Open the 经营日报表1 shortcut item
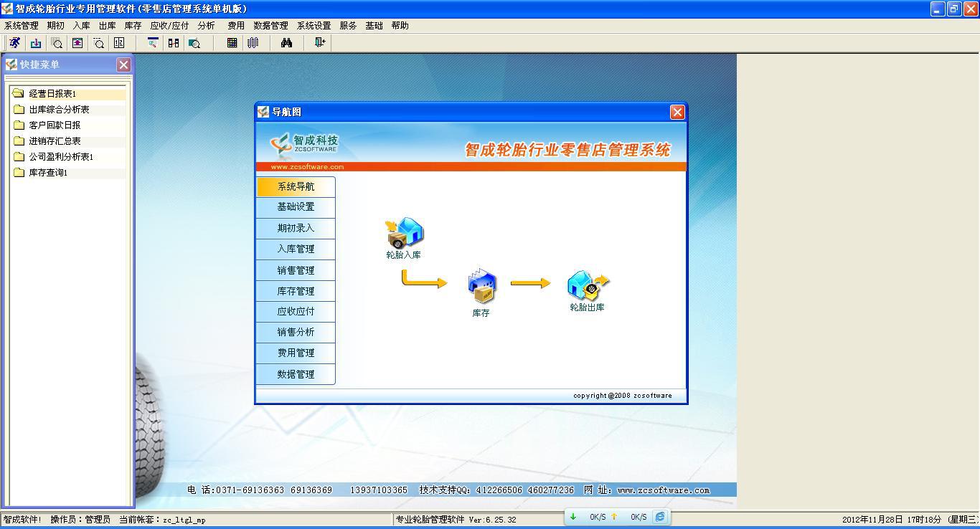 point(52,94)
